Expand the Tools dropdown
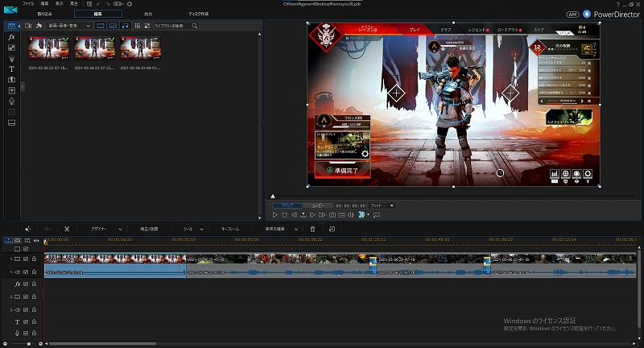 (201, 230)
